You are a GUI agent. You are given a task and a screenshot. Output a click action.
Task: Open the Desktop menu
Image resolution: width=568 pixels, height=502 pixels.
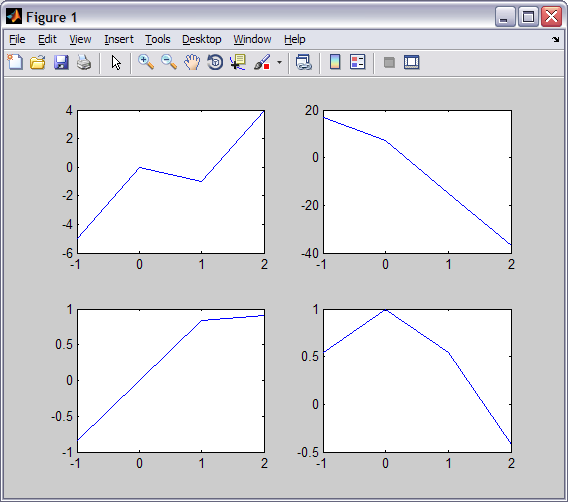(201, 39)
